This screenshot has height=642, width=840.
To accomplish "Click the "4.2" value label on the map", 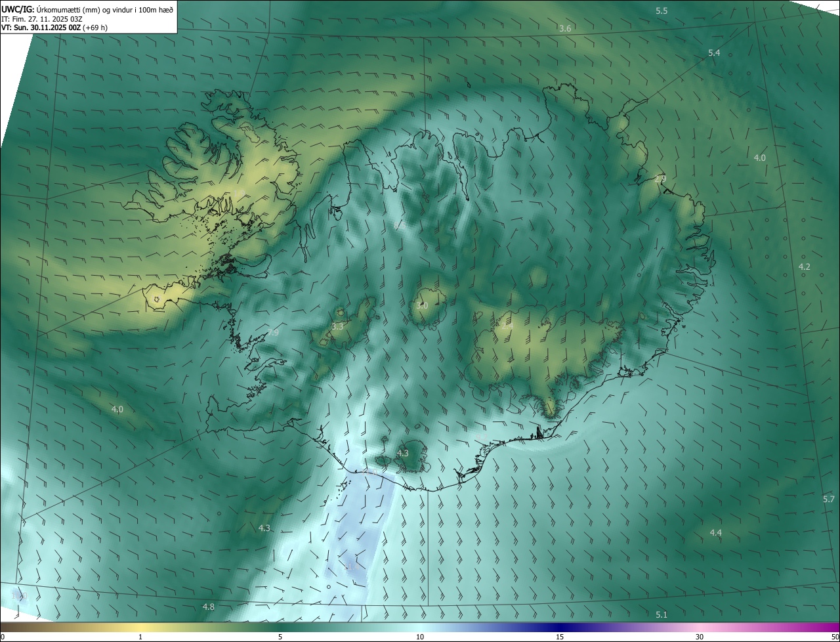I will (804, 267).
